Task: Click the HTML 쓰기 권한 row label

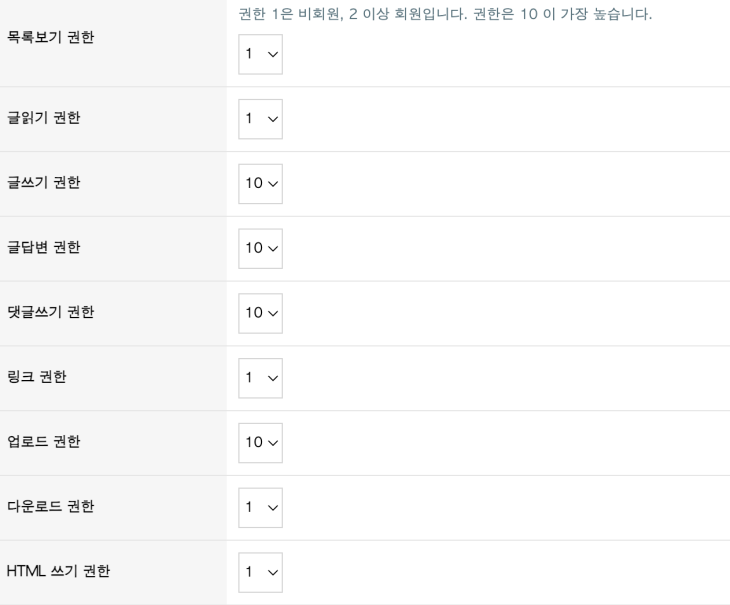Action: coord(59,571)
